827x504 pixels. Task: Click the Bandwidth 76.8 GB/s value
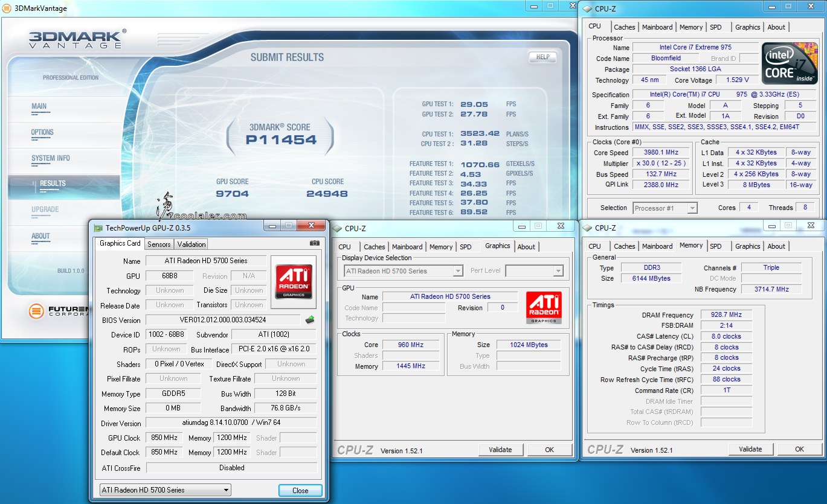point(285,409)
